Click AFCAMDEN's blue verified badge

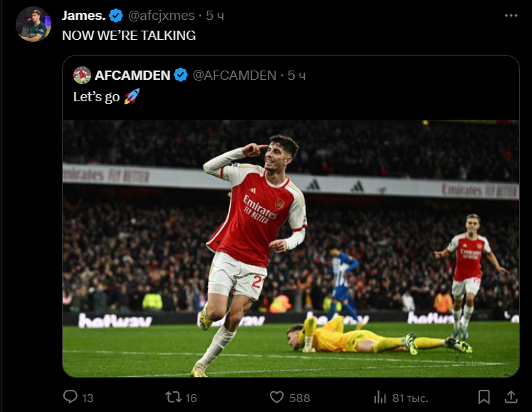181,75
